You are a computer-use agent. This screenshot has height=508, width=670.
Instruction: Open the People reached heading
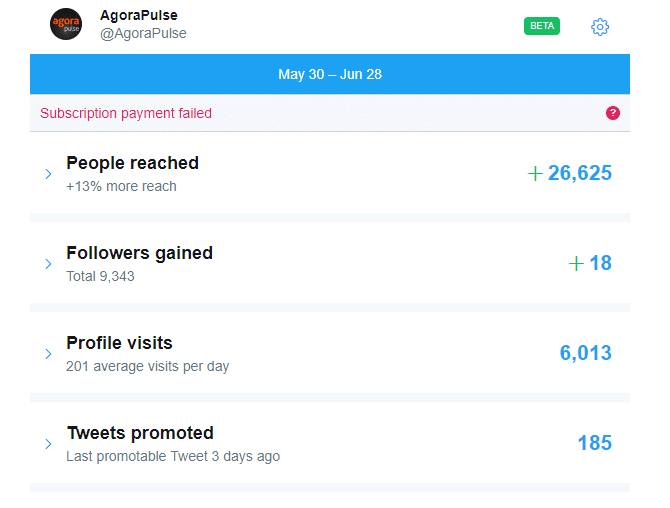[132, 163]
